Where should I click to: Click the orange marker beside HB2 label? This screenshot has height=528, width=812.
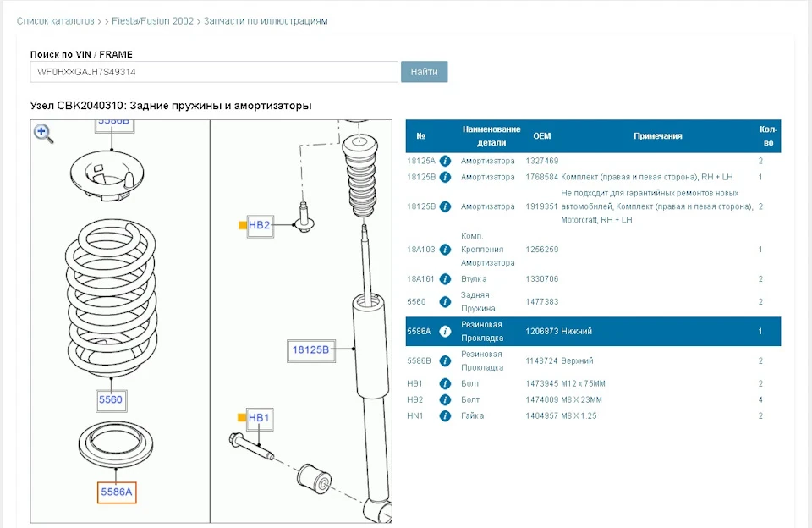pyautogui.click(x=242, y=225)
